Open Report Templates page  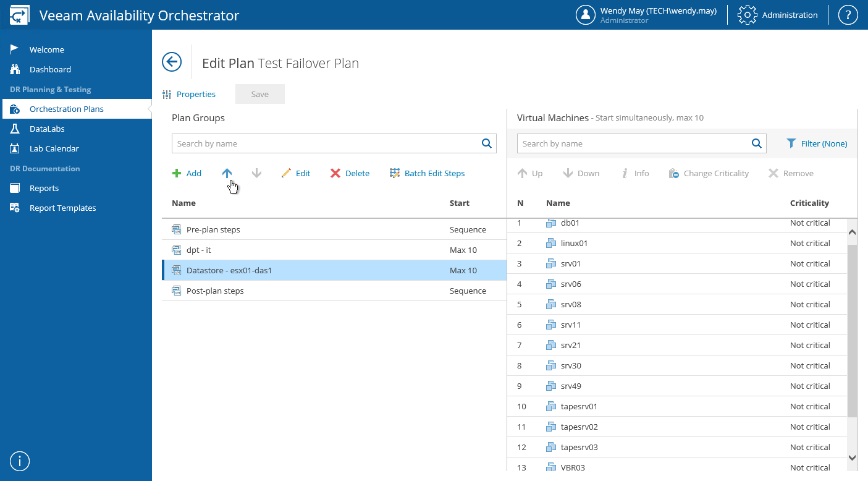click(62, 208)
